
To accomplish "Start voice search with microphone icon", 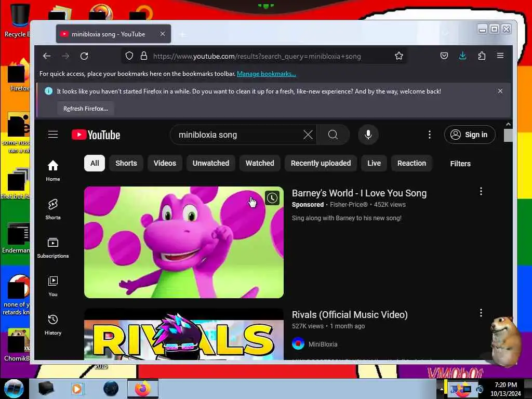I will 368,135.
